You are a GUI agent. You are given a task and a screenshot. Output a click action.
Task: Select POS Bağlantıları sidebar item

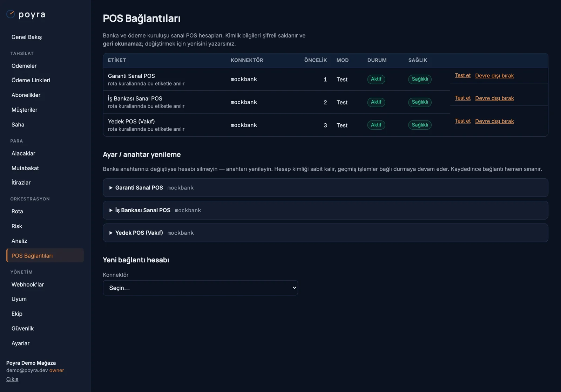(x=45, y=256)
